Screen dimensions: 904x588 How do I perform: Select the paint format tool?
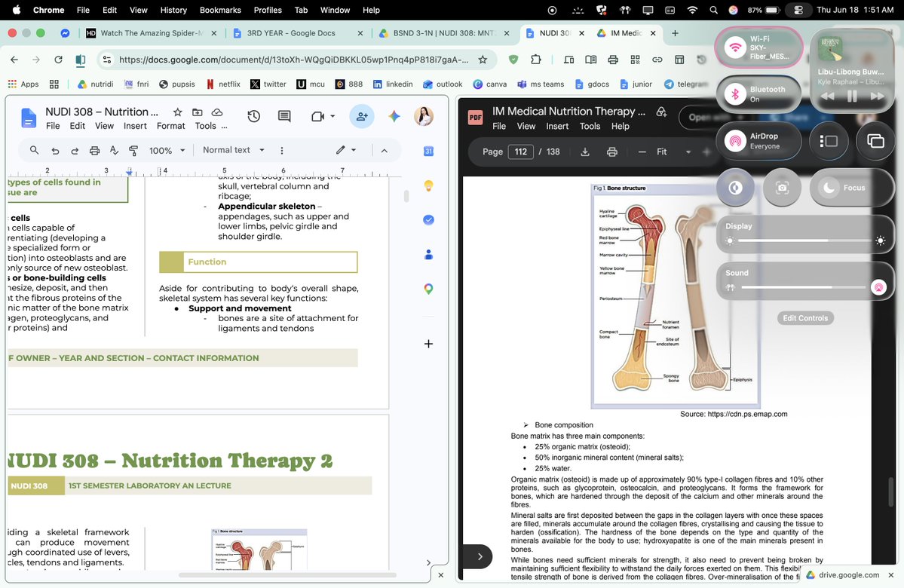point(133,151)
